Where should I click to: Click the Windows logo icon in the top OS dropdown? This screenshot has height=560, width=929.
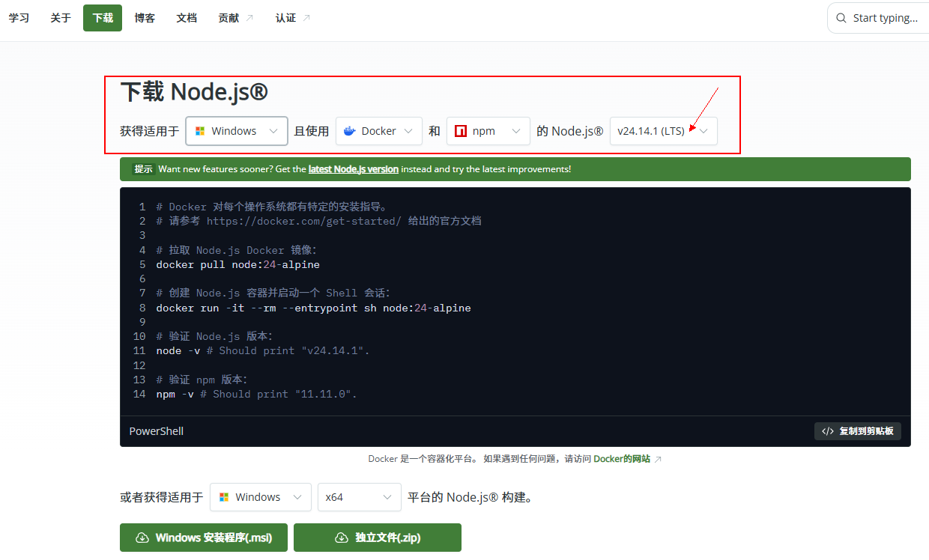pyautogui.click(x=200, y=131)
